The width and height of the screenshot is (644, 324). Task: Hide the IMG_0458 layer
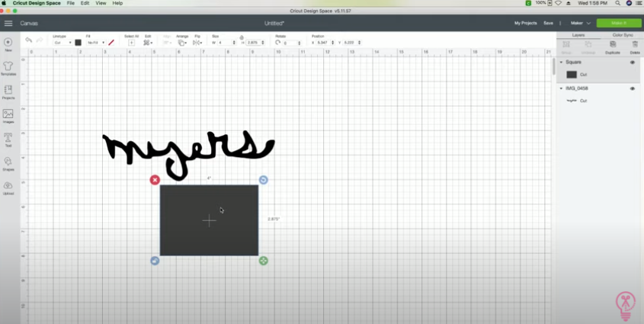click(633, 88)
